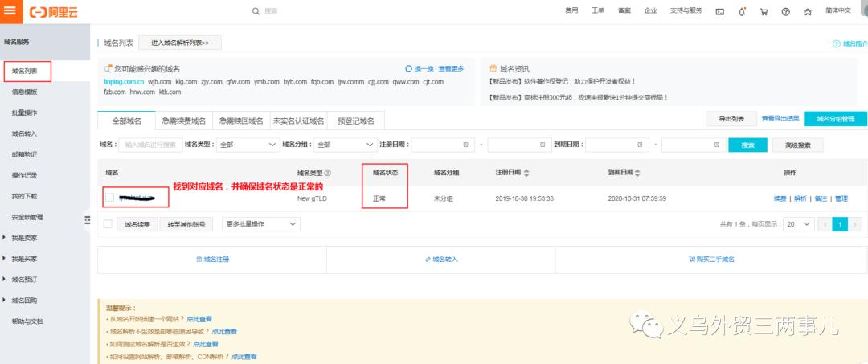The width and height of the screenshot is (868, 364).
Task: Switch to 急需赎回域名 tab
Action: click(x=241, y=121)
